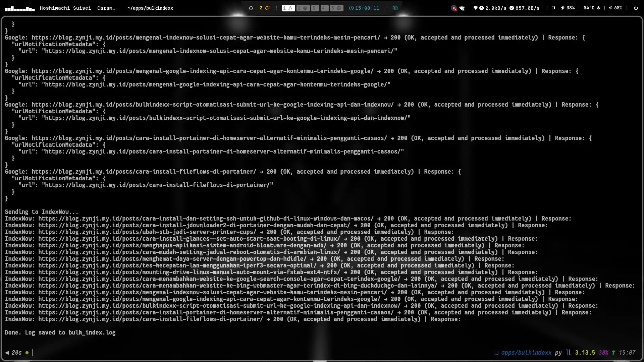Switch to workspace 1

[x=288, y=8]
